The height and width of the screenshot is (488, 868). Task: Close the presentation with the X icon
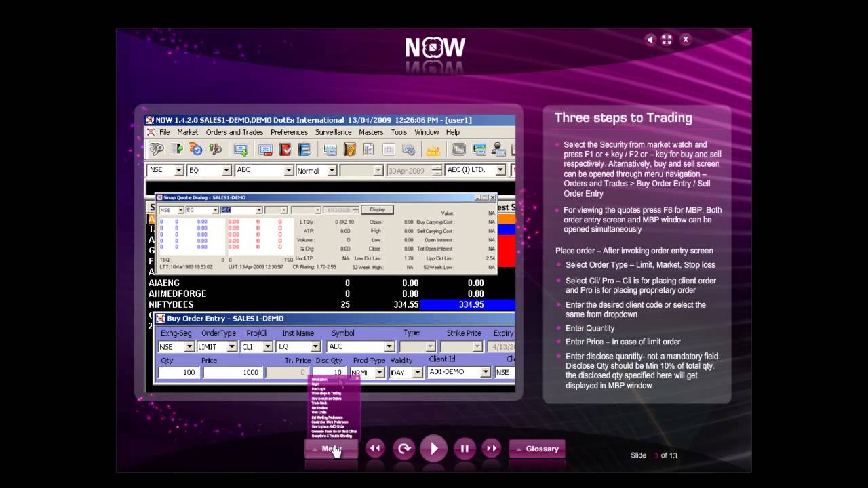[686, 40]
